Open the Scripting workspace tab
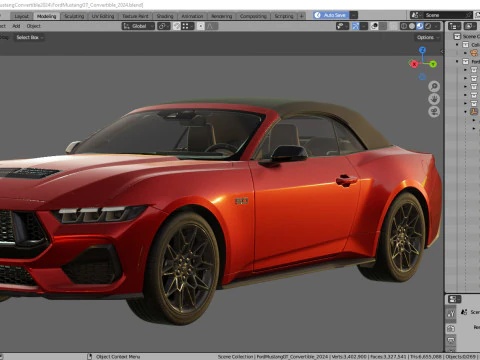Viewport: 480px width, 360px height. (284, 16)
